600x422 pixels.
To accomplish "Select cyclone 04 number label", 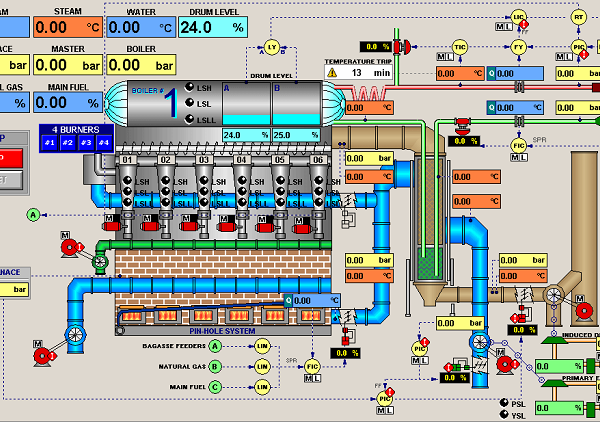I will pyautogui.click(x=241, y=160).
